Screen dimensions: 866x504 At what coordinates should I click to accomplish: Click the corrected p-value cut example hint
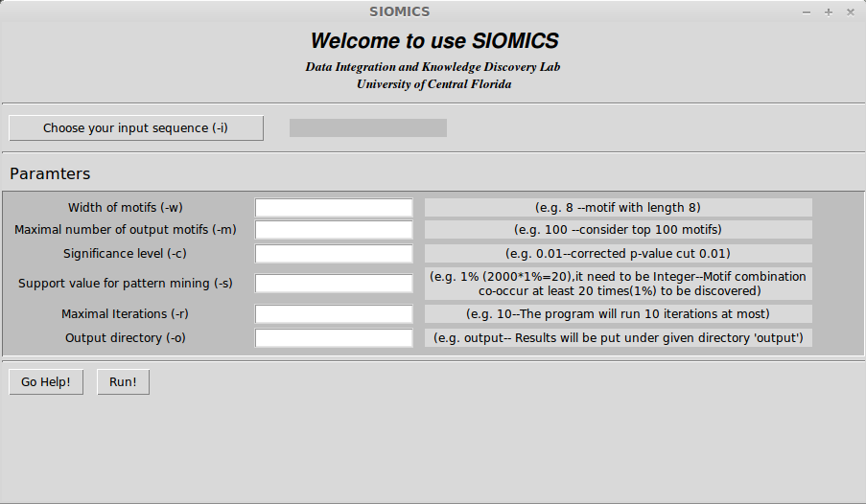tap(618, 253)
